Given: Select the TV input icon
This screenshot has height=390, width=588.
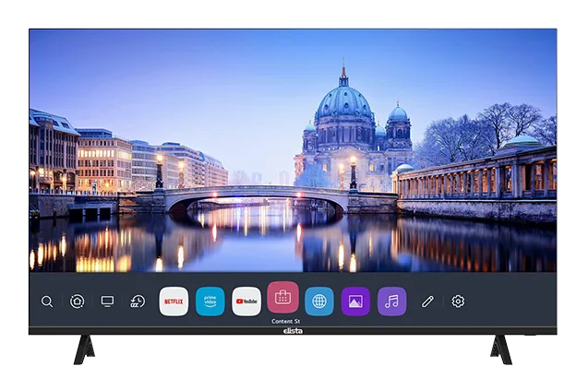Looking at the screenshot, I should [107, 301].
